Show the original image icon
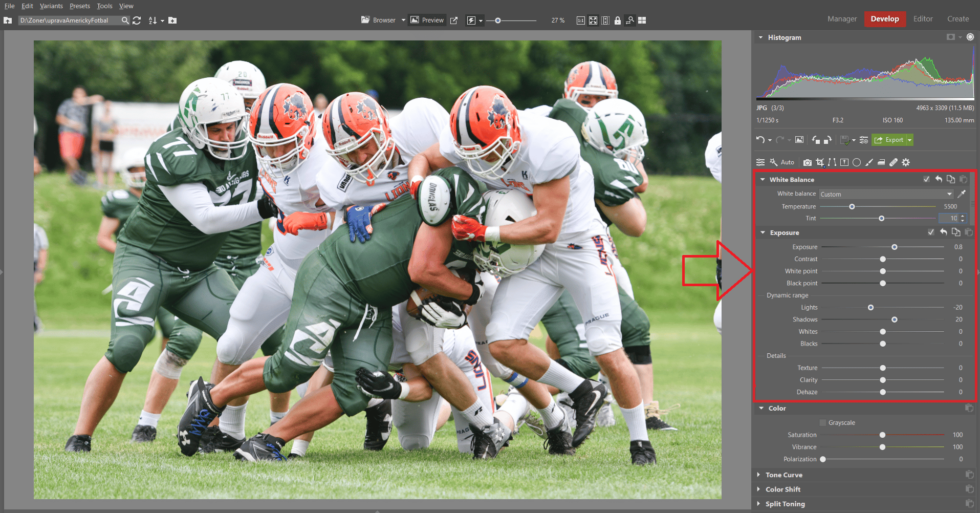 tap(799, 140)
